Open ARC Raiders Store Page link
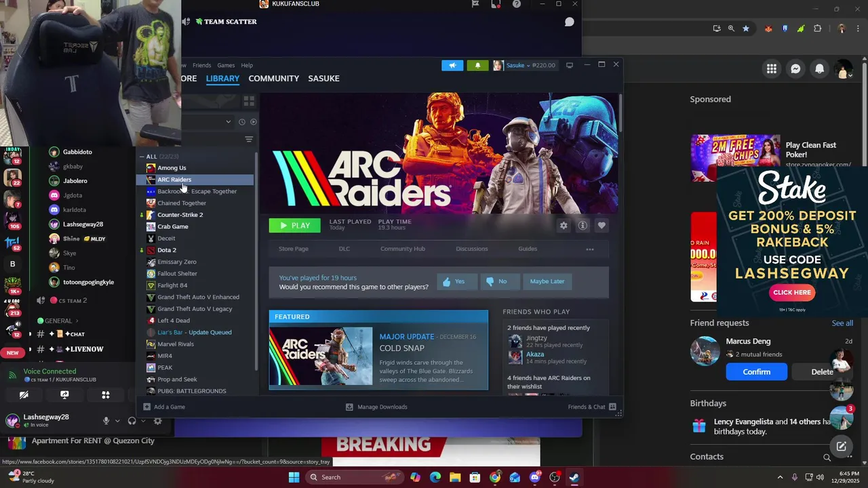Viewport: 868px width, 488px height. click(x=294, y=249)
